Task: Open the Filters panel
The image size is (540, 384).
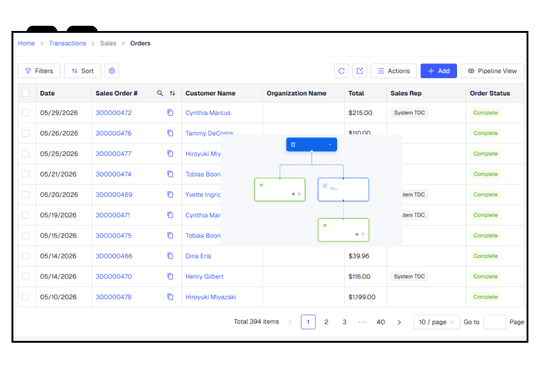Action: 39,71
